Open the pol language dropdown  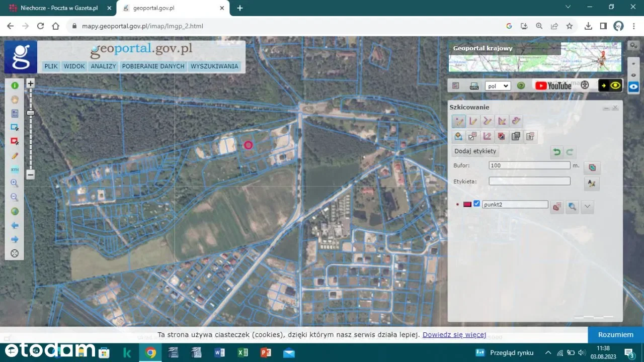coord(498,86)
